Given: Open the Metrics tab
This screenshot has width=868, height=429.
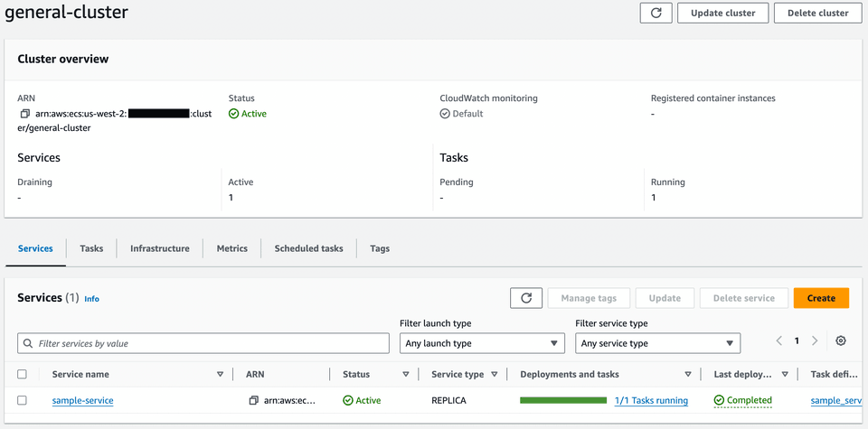Looking at the screenshot, I should coord(232,248).
